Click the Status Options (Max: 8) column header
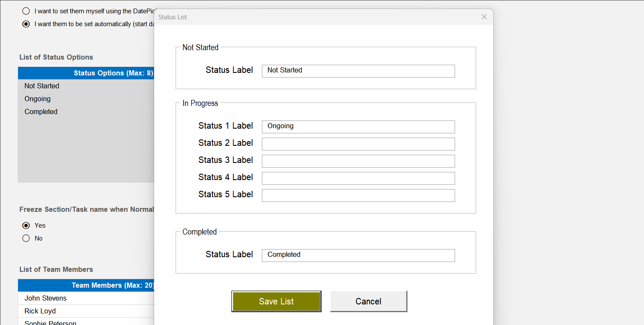The image size is (644, 325). (86, 73)
